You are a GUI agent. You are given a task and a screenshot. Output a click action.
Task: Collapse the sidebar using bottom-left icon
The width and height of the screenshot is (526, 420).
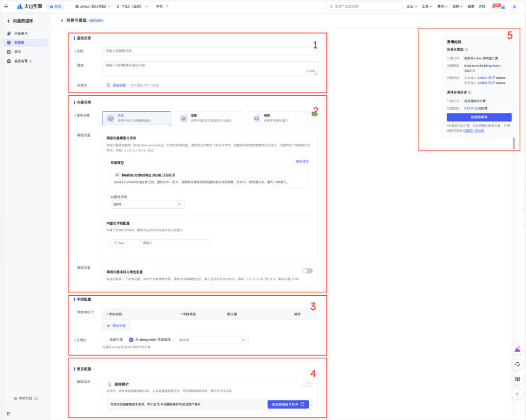8,414
